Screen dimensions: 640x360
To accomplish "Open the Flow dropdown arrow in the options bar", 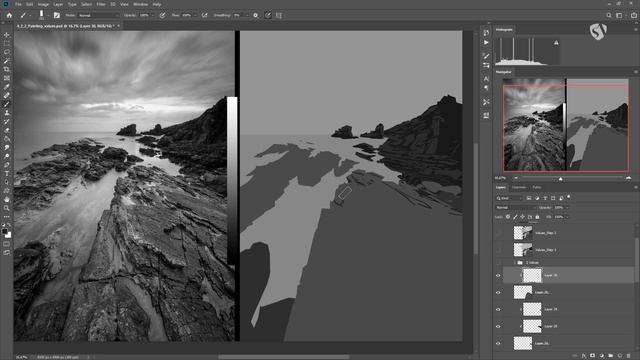I will point(195,15).
